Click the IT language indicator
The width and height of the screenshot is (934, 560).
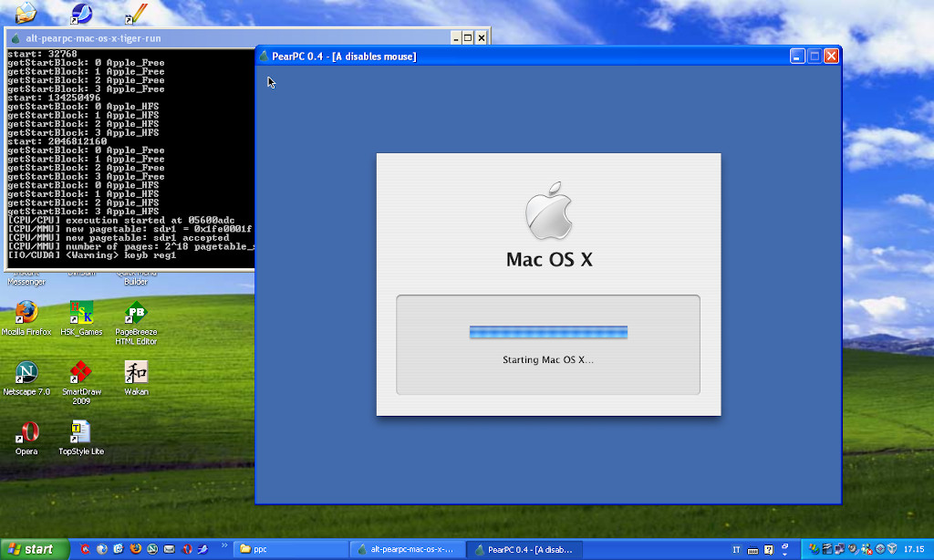pos(736,549)
